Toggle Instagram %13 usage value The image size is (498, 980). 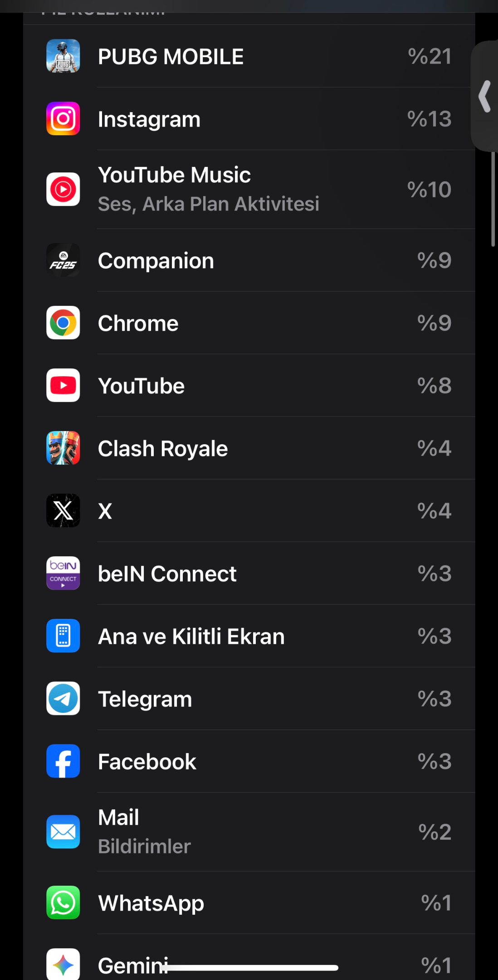pyautogui.click(x=430, y=119)
